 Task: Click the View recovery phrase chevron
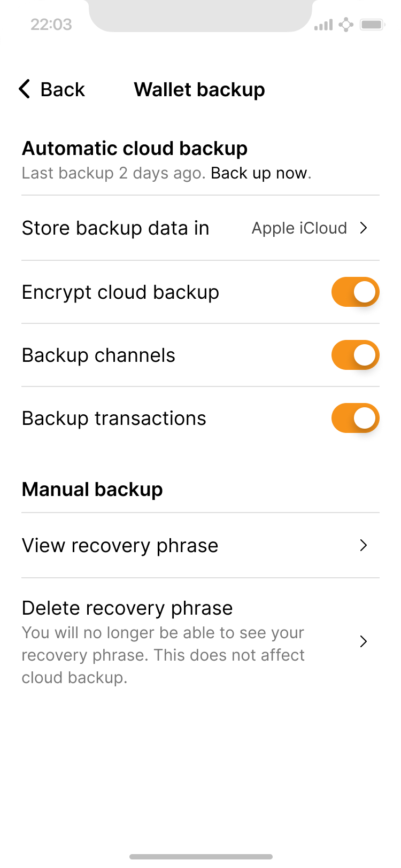tap(364, 546)
